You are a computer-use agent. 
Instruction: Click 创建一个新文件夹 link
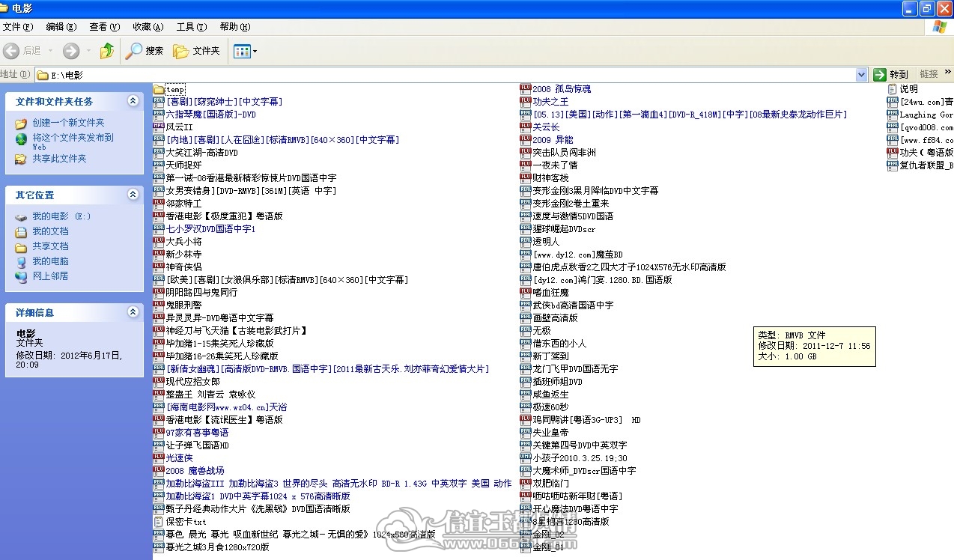pos(68,123)
